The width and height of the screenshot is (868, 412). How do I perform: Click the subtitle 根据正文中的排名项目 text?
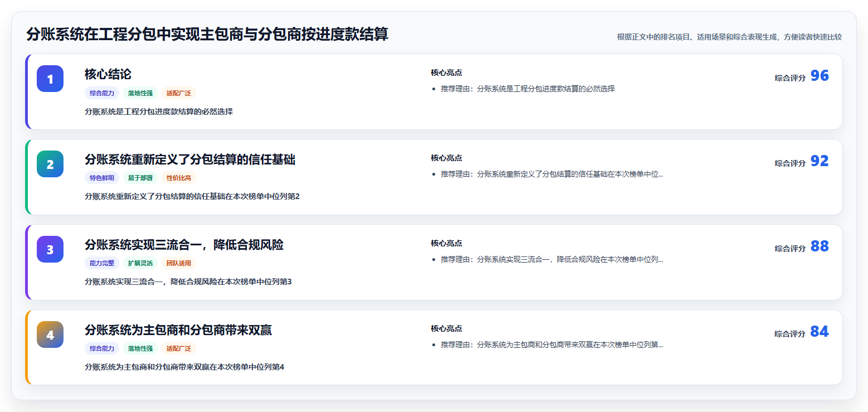tap(729, 37)
